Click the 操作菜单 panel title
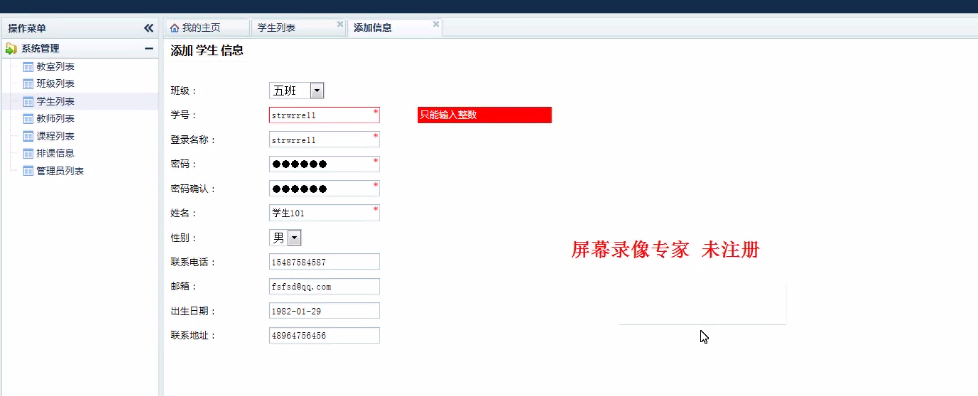 pyautogui.click(x=27, y=28)
